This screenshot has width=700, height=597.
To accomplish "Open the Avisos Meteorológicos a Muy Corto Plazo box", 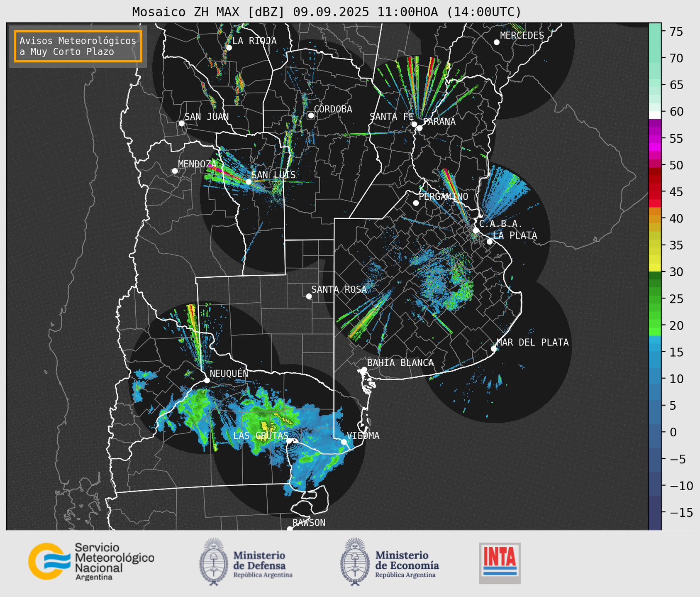I will (78, 46).
